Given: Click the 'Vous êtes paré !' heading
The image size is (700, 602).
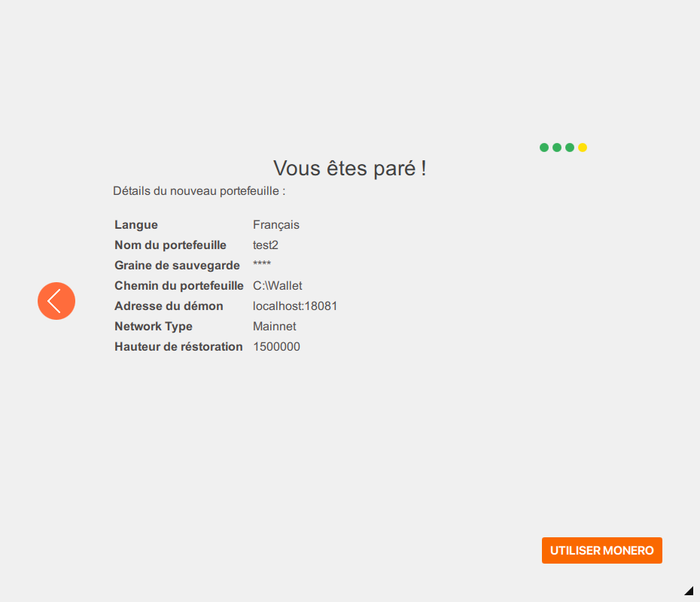Looking at the screenshot, I should (x=349, y=169).
